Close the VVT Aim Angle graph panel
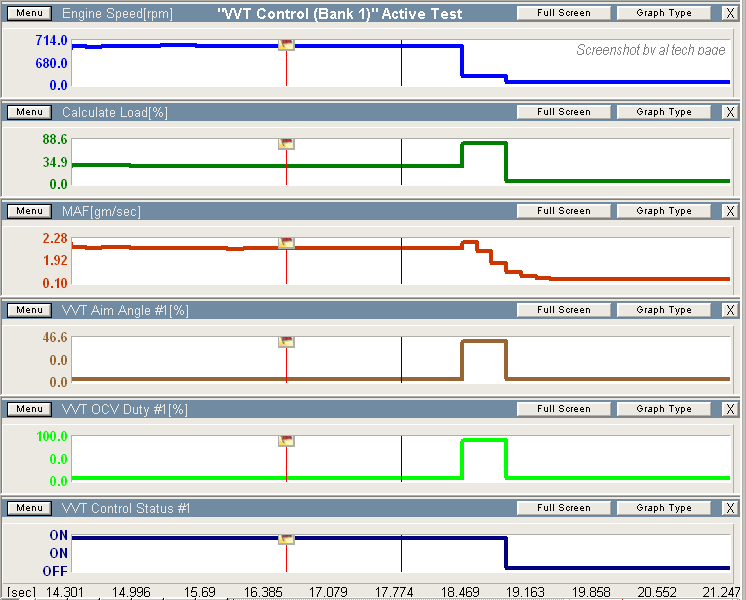The height and width of the screenshot is (600, 746). coord(730,310)
